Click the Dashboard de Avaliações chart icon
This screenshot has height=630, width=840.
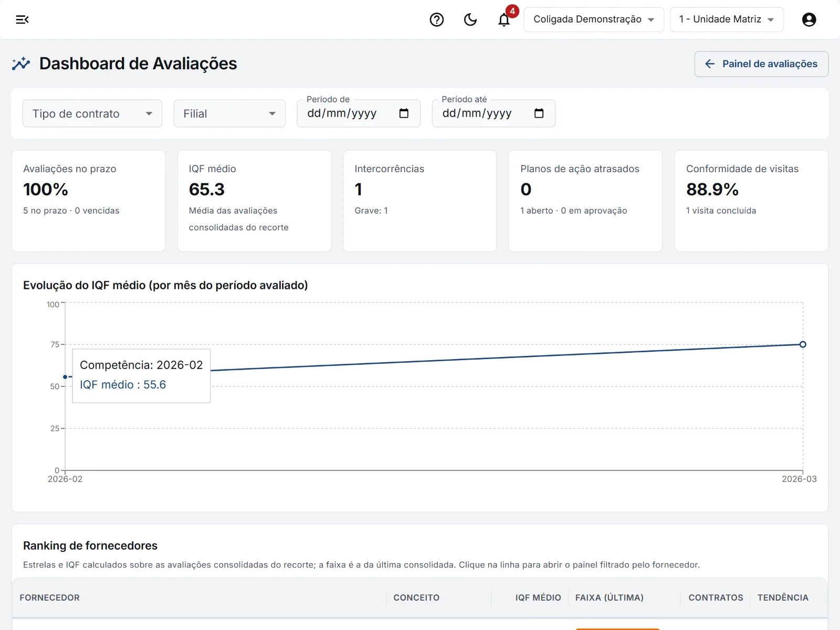21,64
